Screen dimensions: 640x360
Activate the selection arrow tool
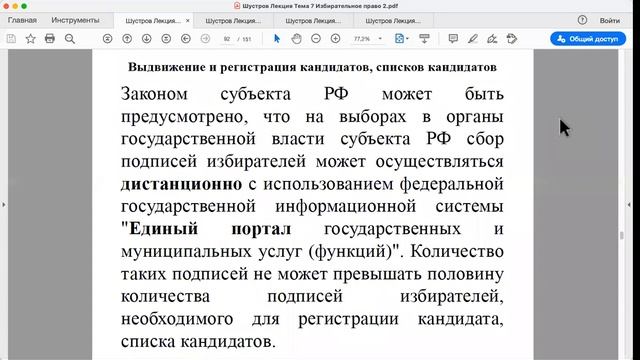click(277, 39)
